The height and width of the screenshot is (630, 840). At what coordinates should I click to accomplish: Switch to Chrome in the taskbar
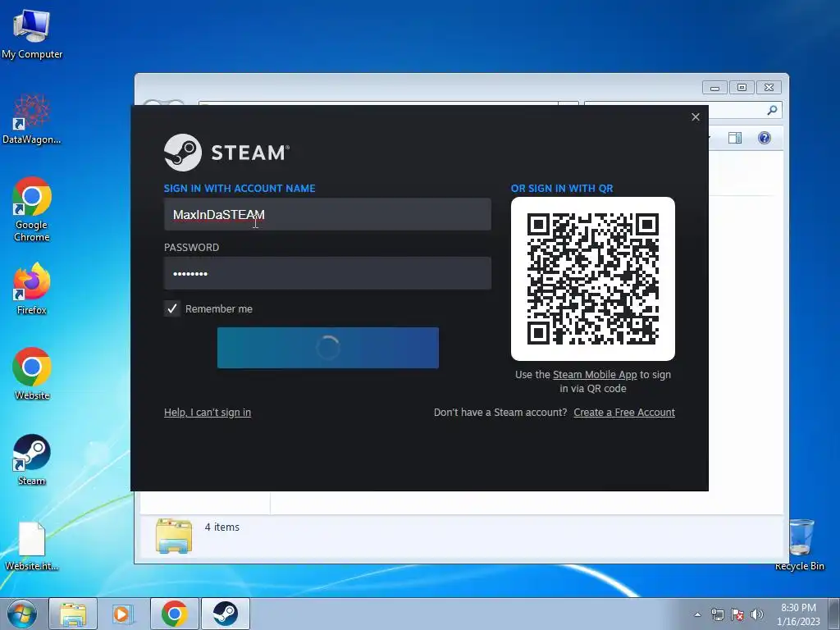(x=174, y=614)
